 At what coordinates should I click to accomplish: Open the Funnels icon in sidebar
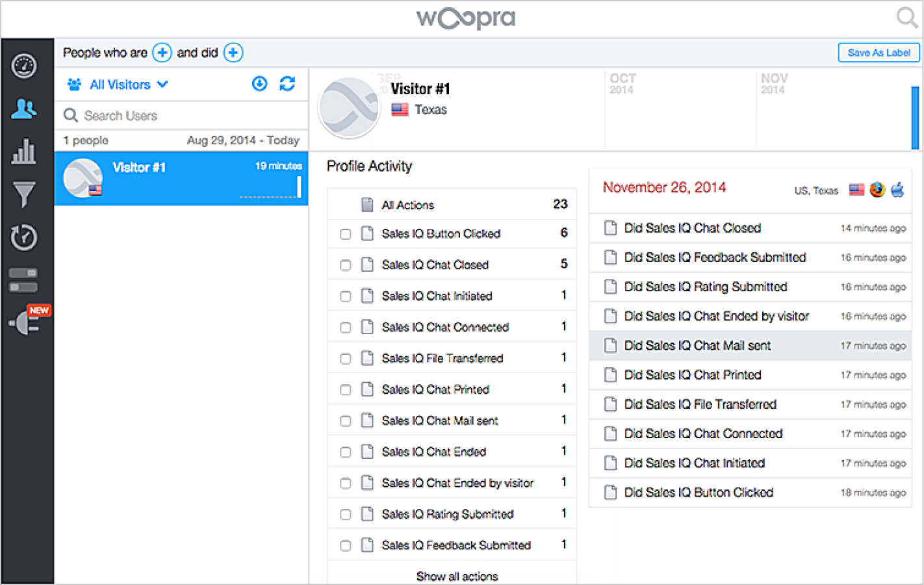[x=24, y=194]
